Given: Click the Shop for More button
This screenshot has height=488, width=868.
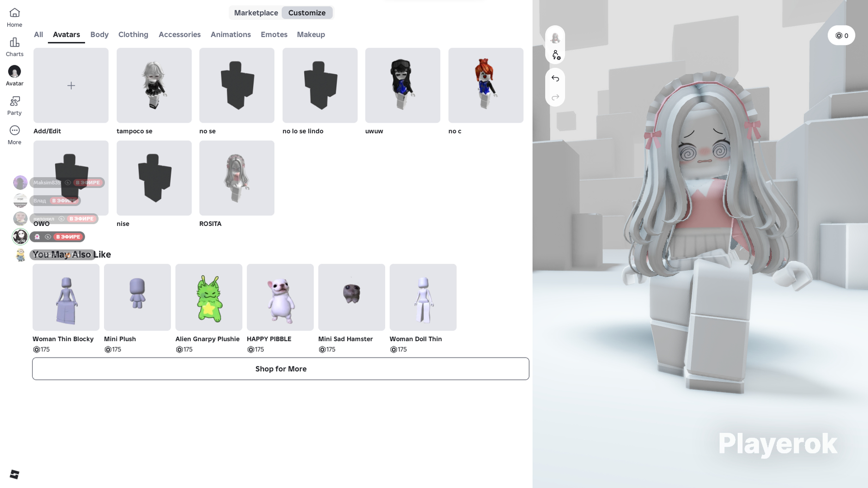Looking at the screenshot, I should [x=281, y=369].
